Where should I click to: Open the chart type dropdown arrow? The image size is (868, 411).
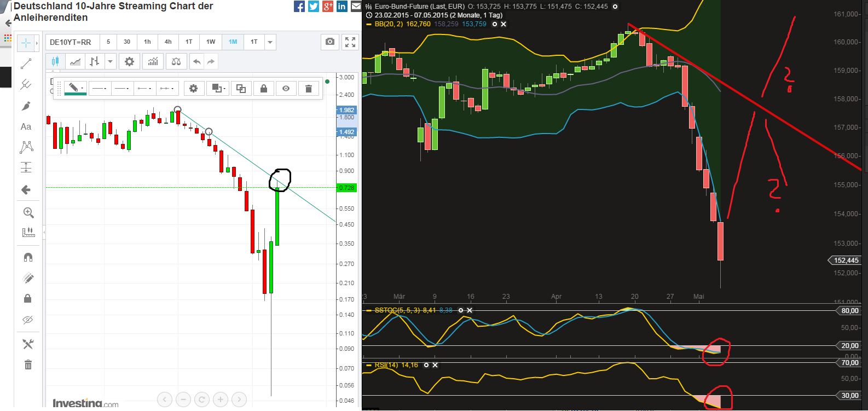click(110, 61)
